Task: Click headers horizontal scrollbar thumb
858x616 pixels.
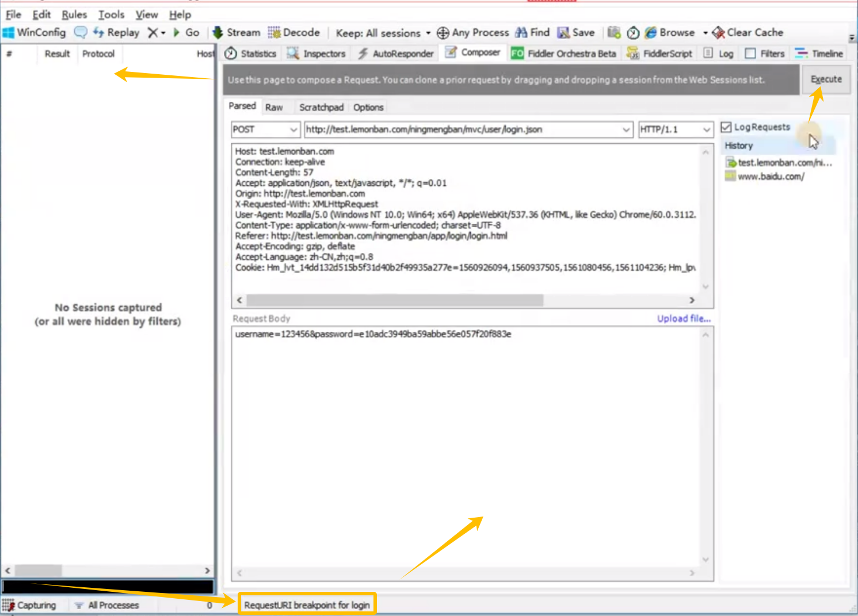Action: pos(395,300)
